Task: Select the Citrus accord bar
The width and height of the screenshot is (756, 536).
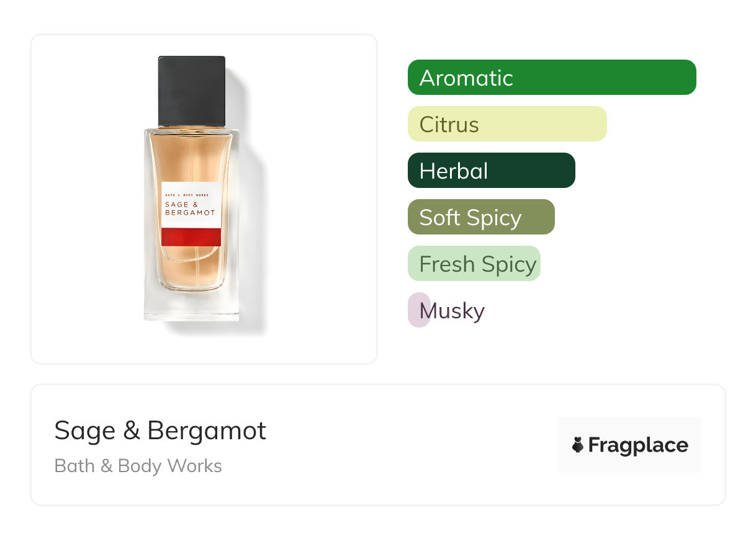Action: [506, 124]
